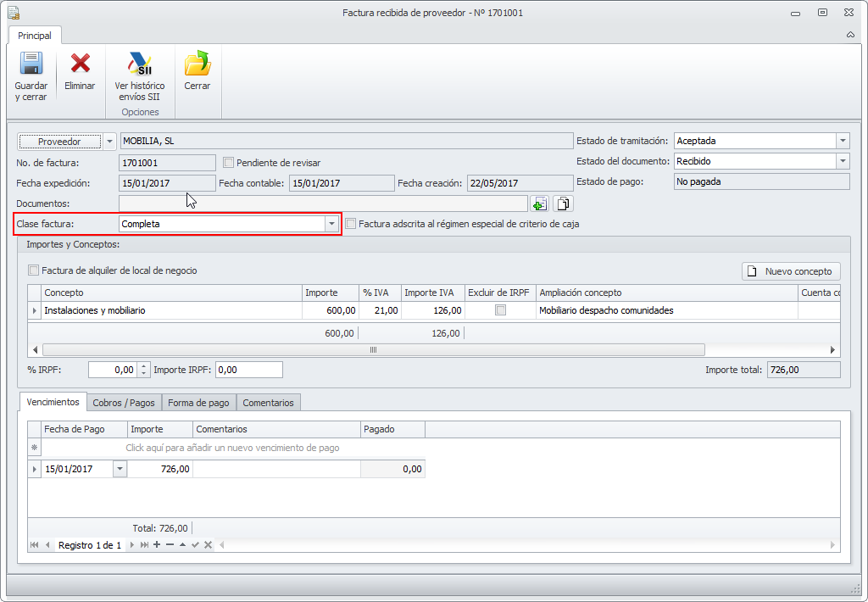Open Ver histórico envíos SII

tap(140, 64)
